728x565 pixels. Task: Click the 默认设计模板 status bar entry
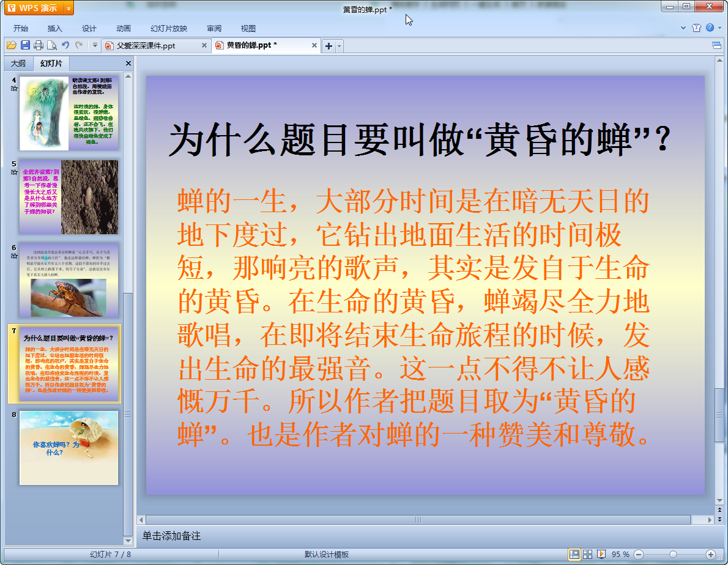327,555
